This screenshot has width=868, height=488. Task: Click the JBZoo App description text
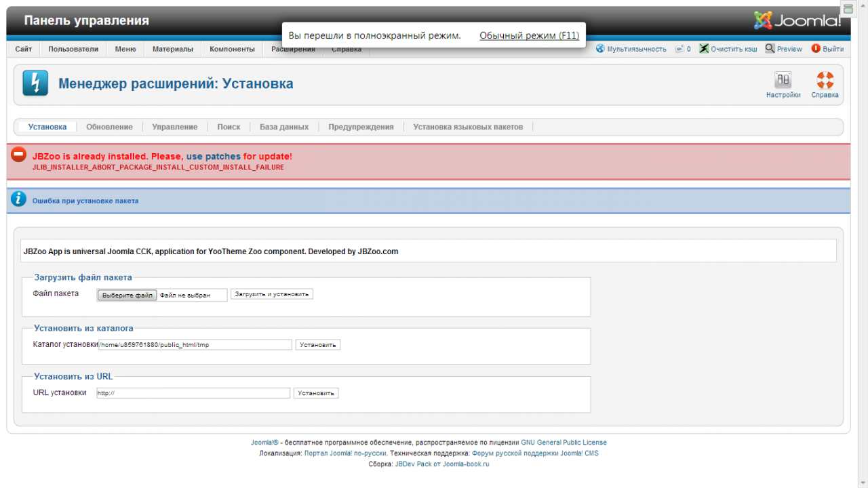pyautogui.click(x=210, y=251)
